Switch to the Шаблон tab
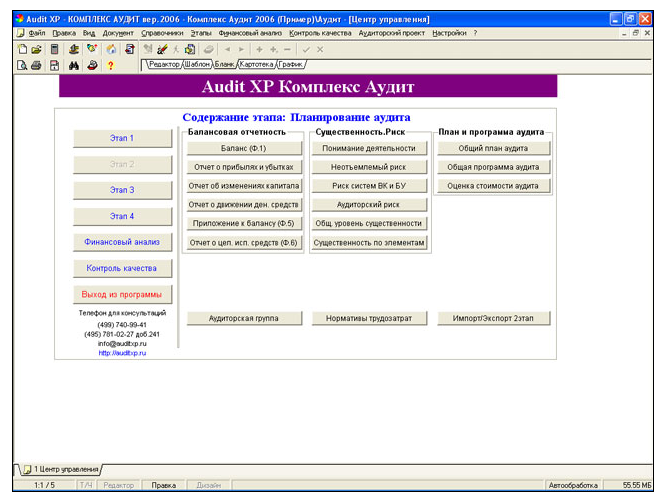Image resolution: width=666 pixels, height=500 pixels. click(197, 64)
